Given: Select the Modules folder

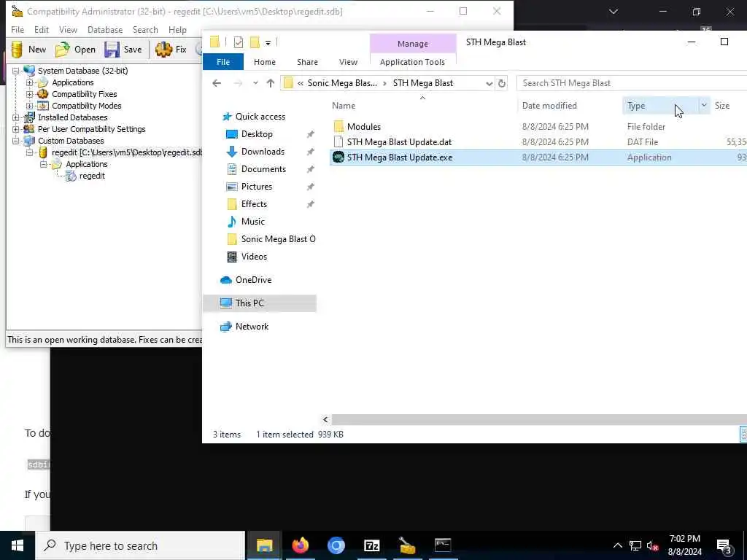Looking at the screenshot, I should pyautogui.click(x=363, y=127).
